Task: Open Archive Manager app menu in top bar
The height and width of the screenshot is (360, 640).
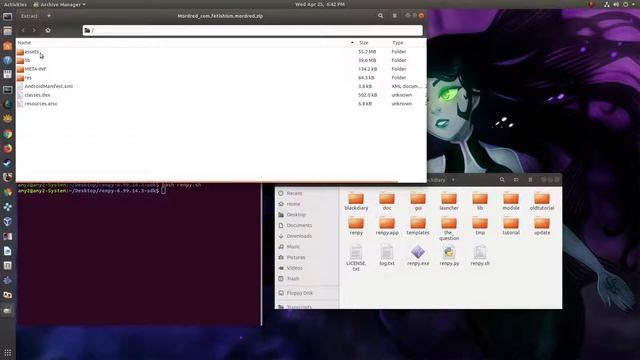Action: click(x=60, y=4)
